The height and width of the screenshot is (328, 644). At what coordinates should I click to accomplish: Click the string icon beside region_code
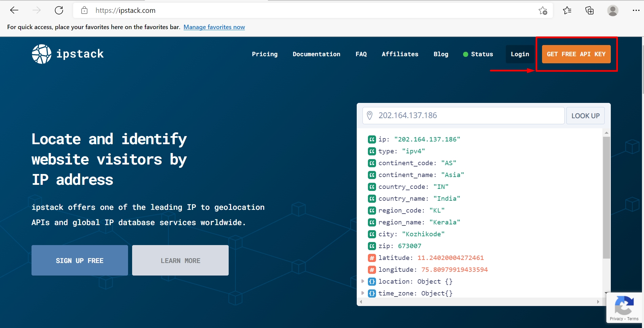(x=372, y=211)
